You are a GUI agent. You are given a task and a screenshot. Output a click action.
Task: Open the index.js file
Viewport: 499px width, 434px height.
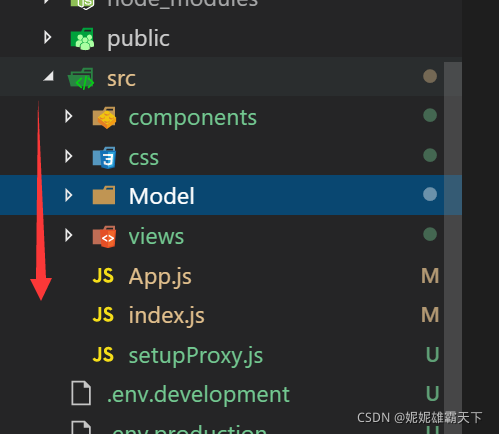coord(167,316)
